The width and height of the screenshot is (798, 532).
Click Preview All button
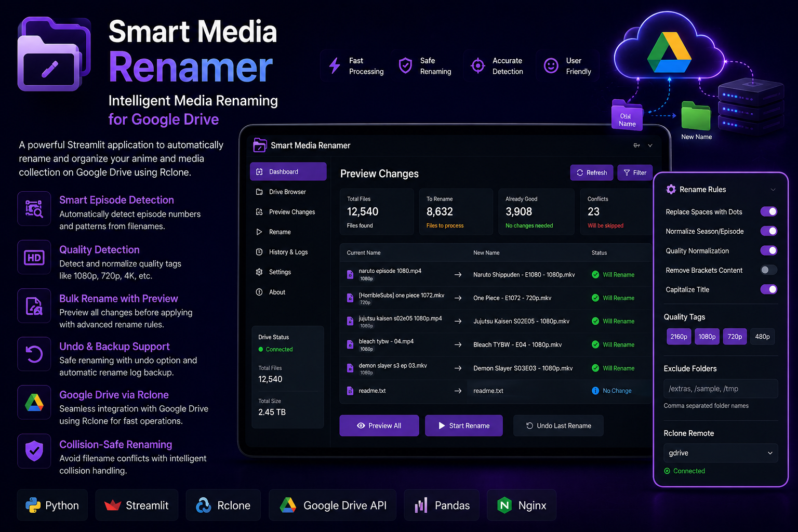[x=379, y=425]
